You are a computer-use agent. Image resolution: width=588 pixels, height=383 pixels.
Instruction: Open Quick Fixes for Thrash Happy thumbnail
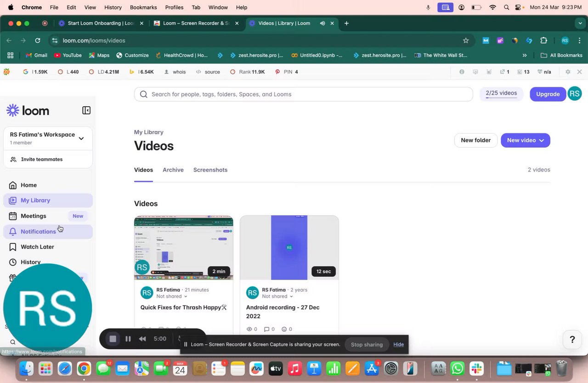click(x=184, y=248)
